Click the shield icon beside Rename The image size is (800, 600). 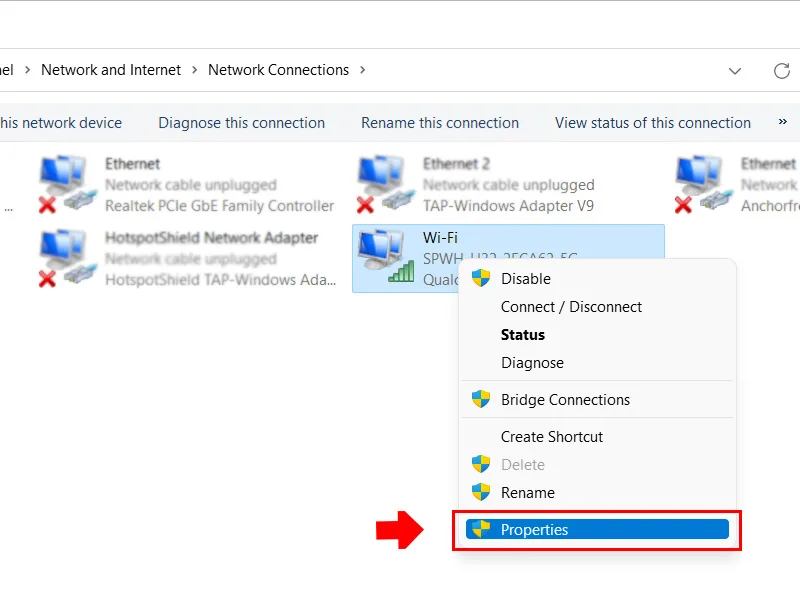click(x=481, y=492)
